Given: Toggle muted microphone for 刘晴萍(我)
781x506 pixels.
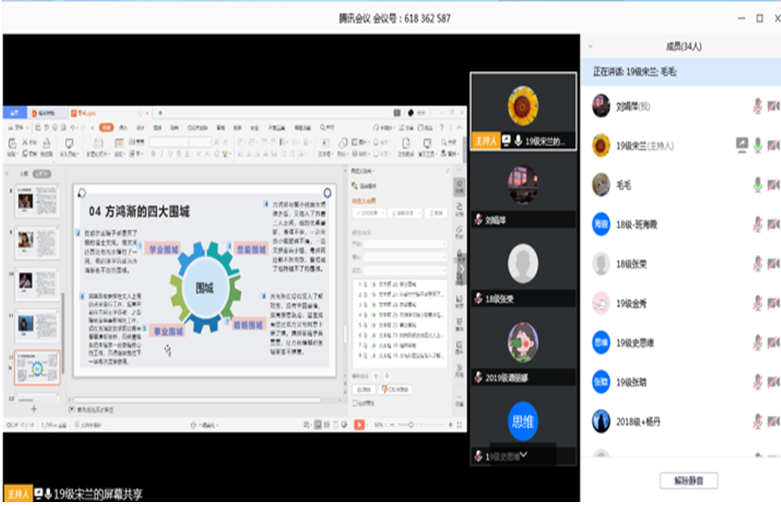Looking at the screenshot, I should 757,106.
